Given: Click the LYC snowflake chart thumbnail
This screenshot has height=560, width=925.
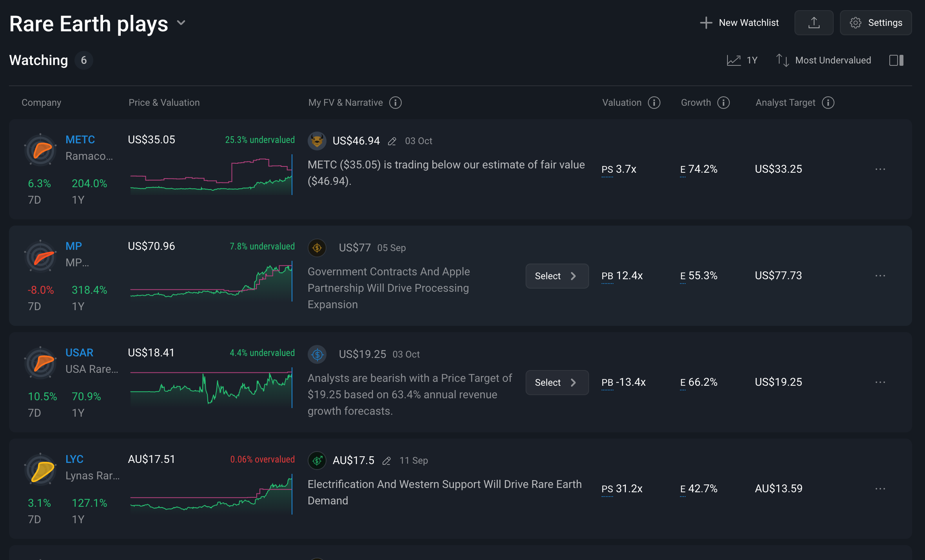Looking at the screenshot, I should tap(41, 470).
